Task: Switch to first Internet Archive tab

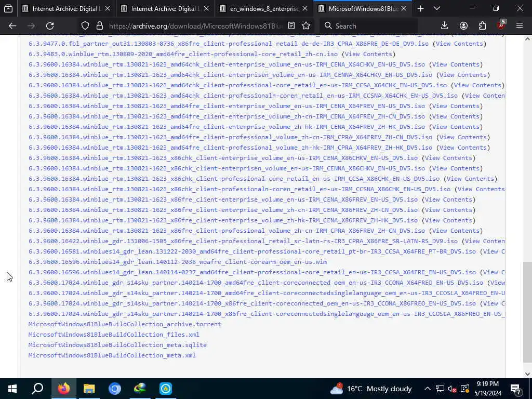Action: tap(66, 9)
